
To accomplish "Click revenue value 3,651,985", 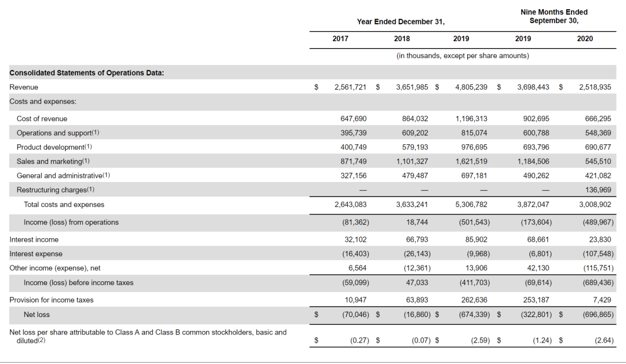I will pos(412,87).
